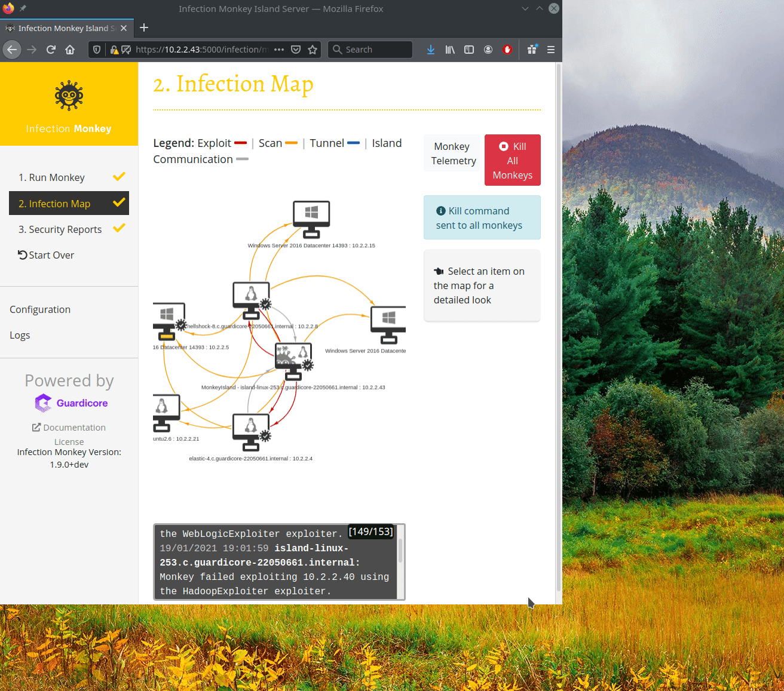Bookmark this page with star icon
Image resolution: width=784 pixels, height=691 pixels.
click(x=313, y=50)
